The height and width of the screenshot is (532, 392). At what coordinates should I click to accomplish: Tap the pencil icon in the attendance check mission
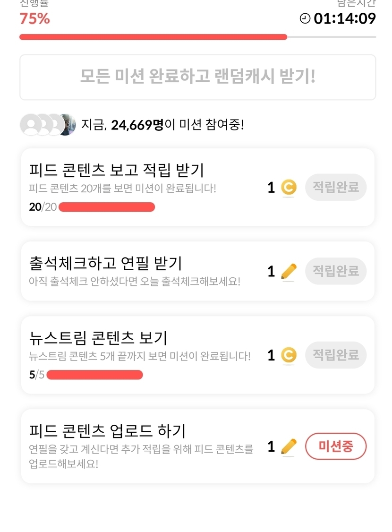(289, 271)
